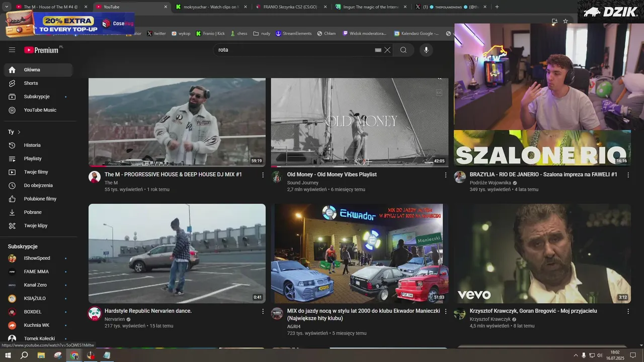Screen dimensions: 644x362
Task: Open Pobrane downloads
Action: click(x=38, y=212)
